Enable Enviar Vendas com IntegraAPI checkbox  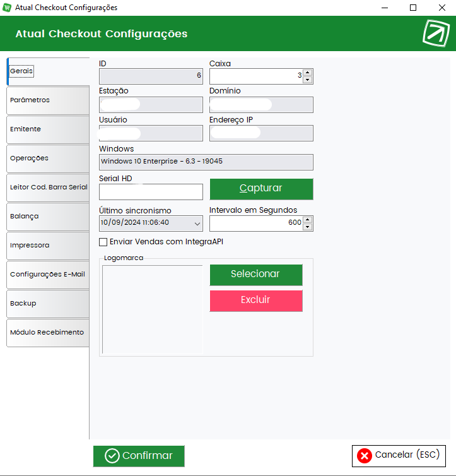103,242
